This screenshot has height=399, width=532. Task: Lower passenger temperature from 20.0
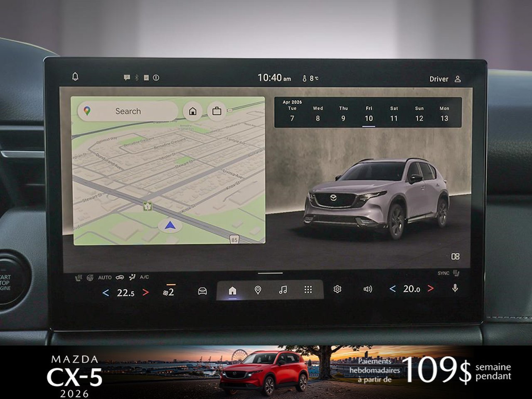pyautogui.click(x=392, y=288)
